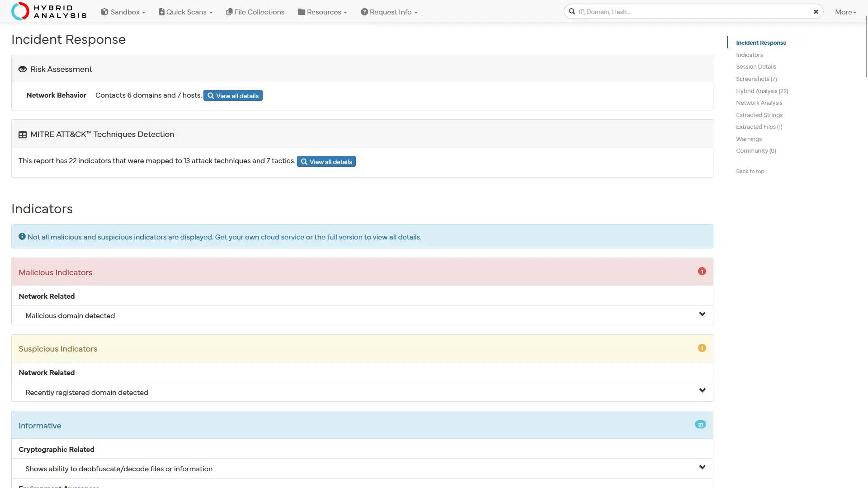868x488 pixels.
Task: Open the Request Info dropdown
Action: tap(389, 12)
